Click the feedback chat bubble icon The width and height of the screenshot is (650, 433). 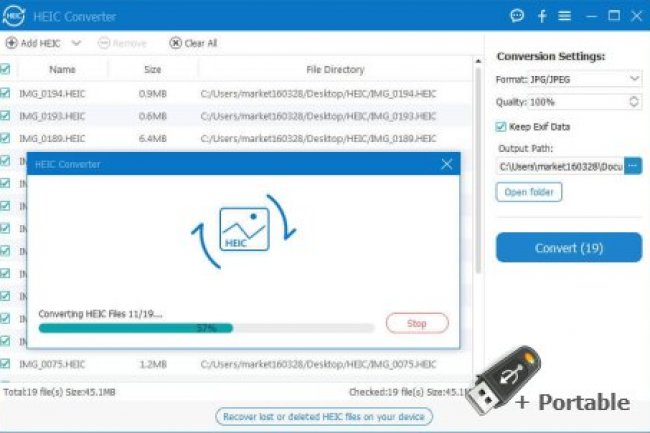(x=517, y=16)
